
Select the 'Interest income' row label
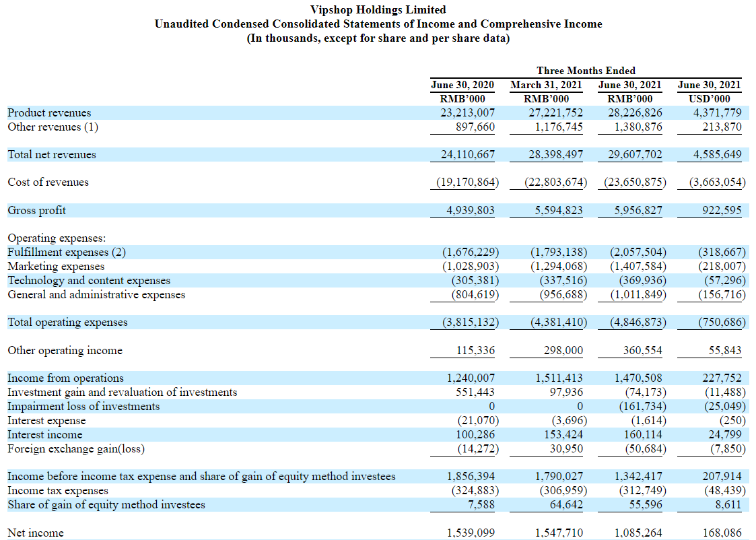pos(45,435)
